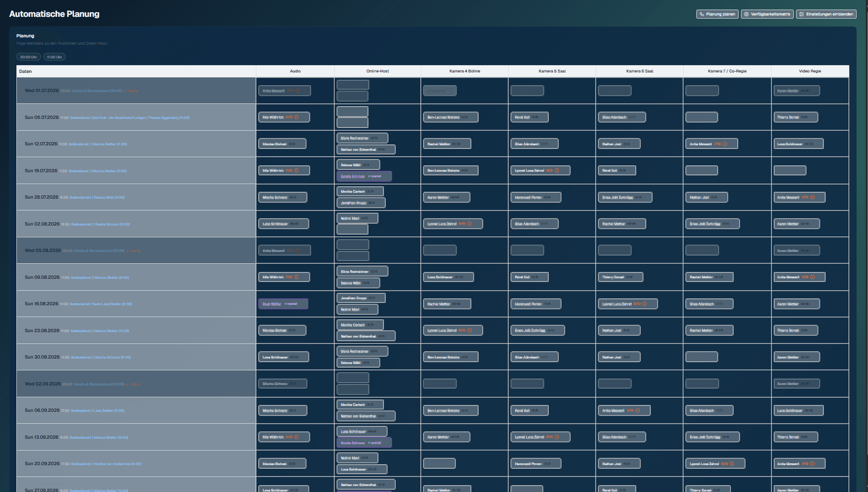868x492 pixels.
Task: Toggle the 11:00 Uhr time filter
Action: pos(54,57)
